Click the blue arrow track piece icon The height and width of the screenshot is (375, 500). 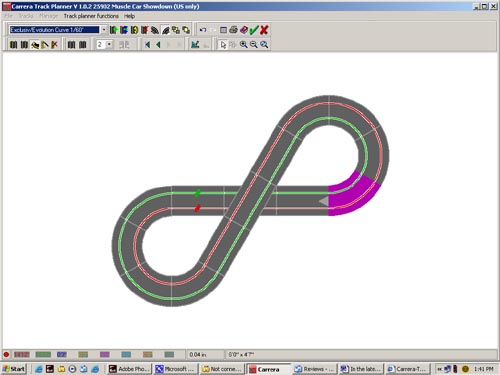point(124,30)
